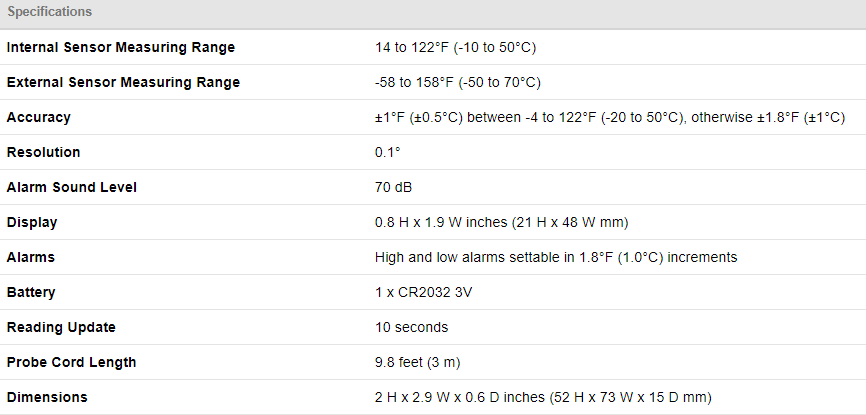
Task: Click the Specifications section header
Action: (x=50, y=12)
